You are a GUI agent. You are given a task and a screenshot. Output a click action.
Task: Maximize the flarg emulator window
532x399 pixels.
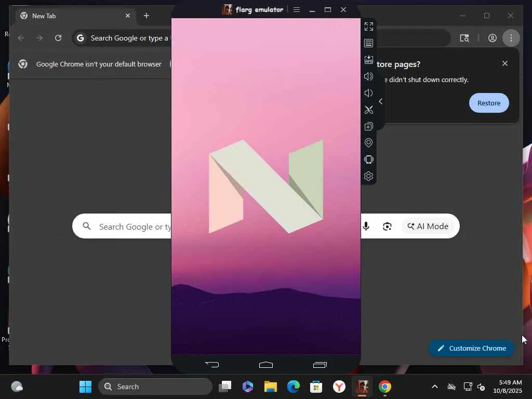pos(328,9)
